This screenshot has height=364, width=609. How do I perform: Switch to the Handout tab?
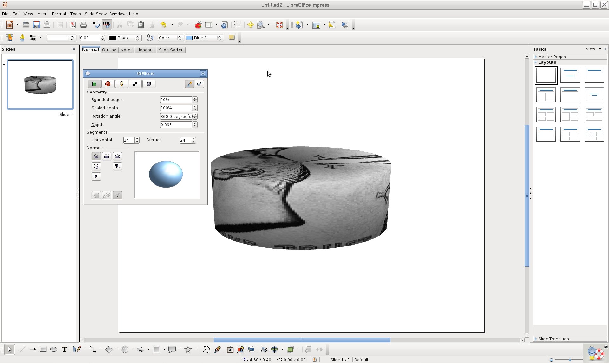145,50
